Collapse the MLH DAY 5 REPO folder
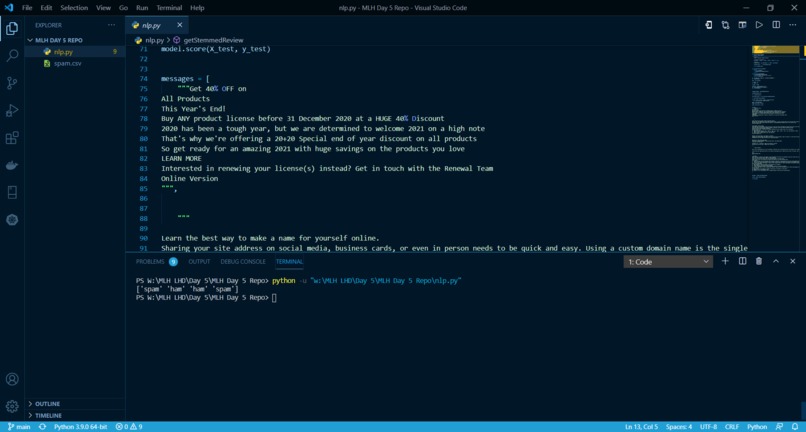The height and width of the screenshot is (432, 806). click(x=74, y=40)
